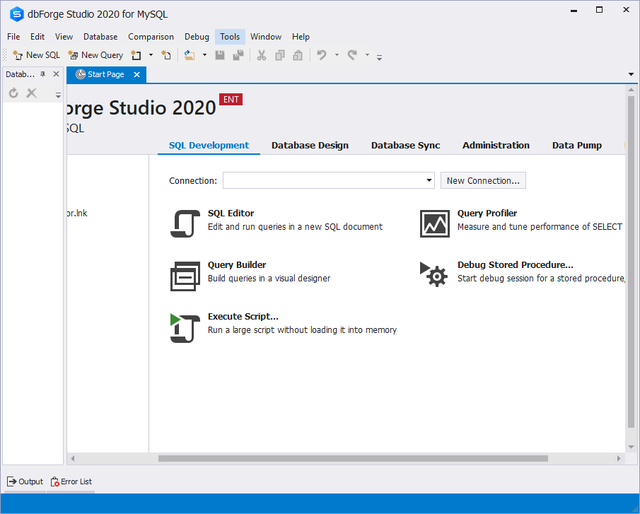Open the Error List panel
Screen dimensions: 640x514
[x=71, y=481]
